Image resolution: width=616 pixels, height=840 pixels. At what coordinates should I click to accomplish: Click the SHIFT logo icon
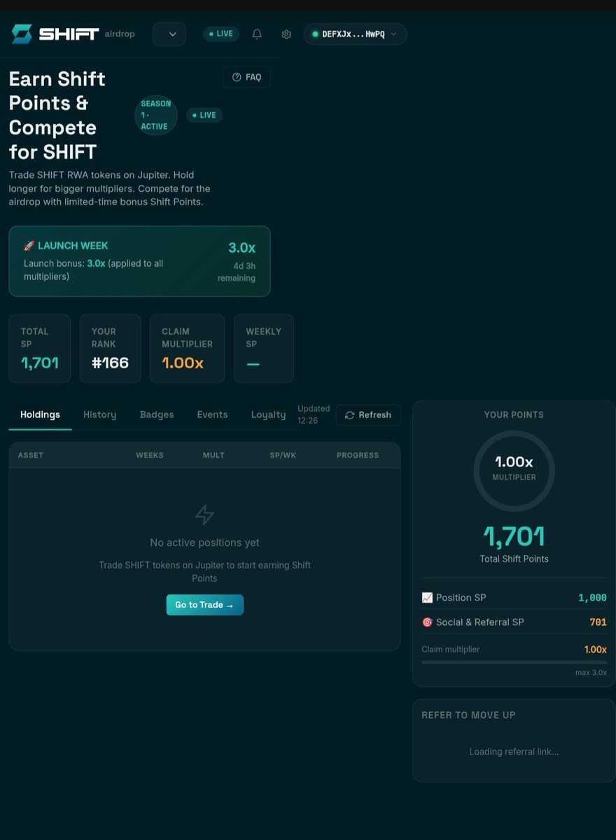22,34
